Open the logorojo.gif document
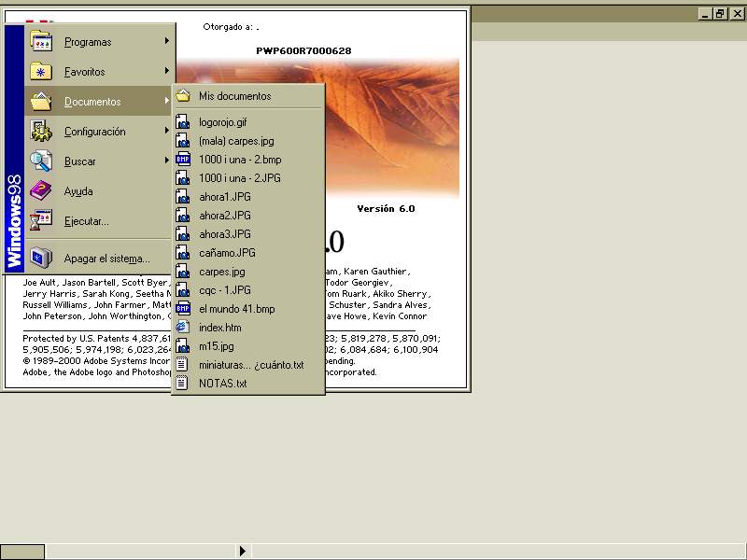Screen dimensions: 747x560 [248, 122]
